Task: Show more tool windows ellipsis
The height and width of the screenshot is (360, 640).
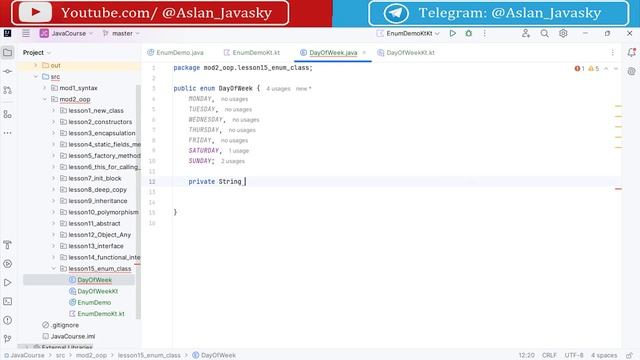Action: pos(7,133)
